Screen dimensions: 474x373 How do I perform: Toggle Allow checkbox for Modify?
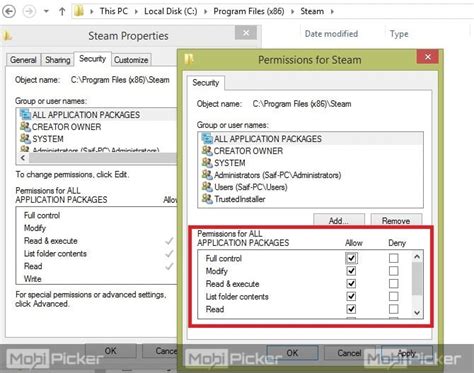[351, 271]
